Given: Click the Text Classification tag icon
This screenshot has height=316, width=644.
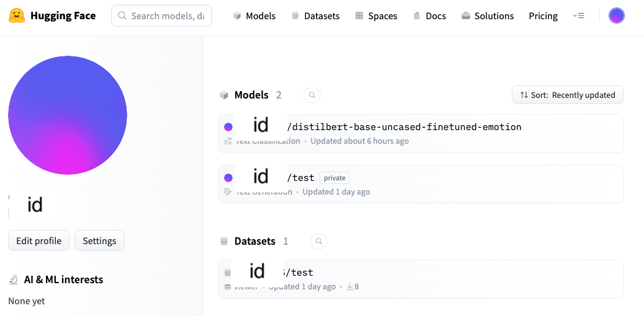Looking at the screenshot, I should [x=228, y=141].
